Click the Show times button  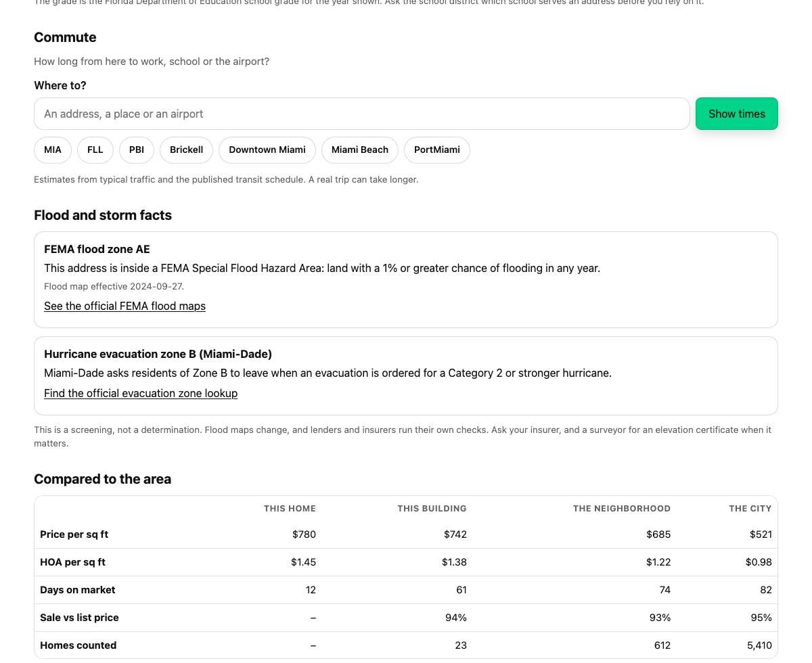(x=737, y=114)
